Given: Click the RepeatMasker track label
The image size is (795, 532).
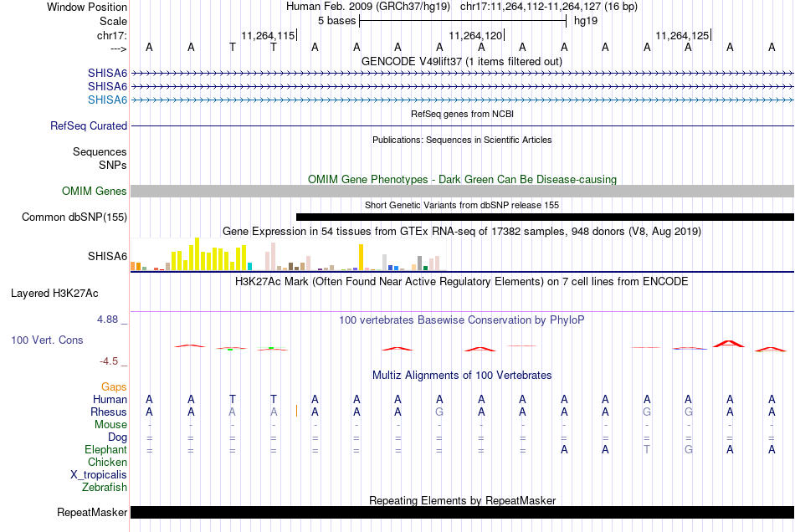Looking at the screenshot, I should [92, 512].
